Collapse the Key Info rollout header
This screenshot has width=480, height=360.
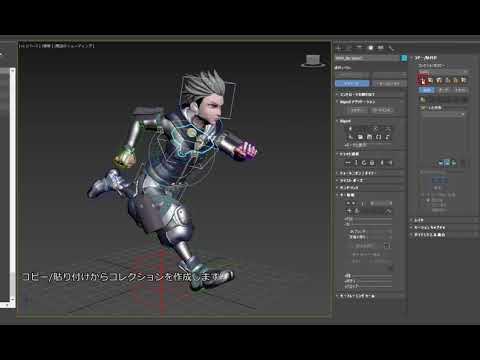[x=369, y=195]
